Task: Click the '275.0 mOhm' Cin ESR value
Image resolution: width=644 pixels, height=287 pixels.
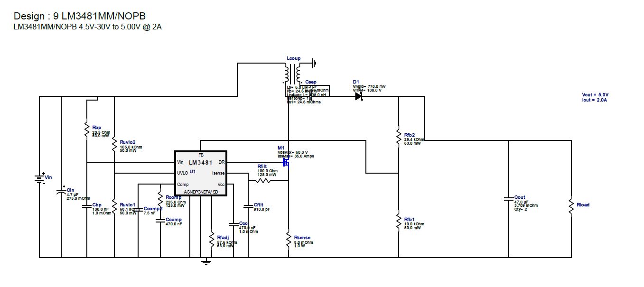Action: 78,198
